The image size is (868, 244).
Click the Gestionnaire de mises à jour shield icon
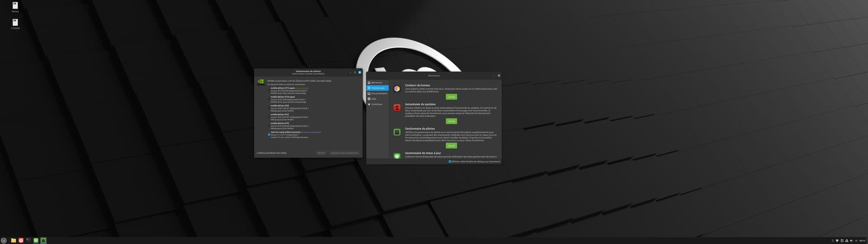click(396, 156)
